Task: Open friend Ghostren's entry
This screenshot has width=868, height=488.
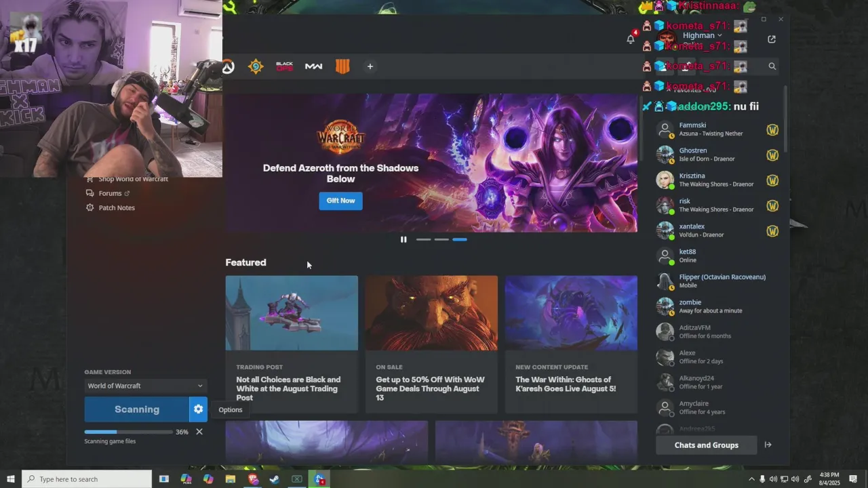Action: [717, 155]
